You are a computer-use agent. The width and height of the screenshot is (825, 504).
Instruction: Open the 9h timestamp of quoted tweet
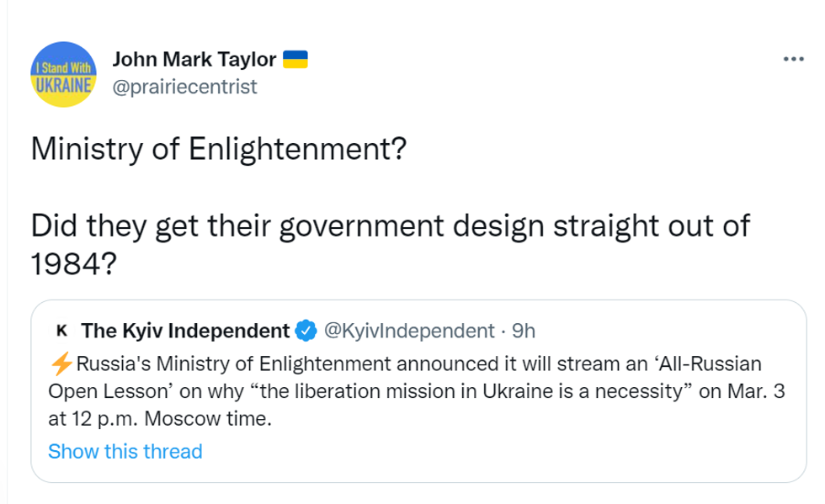click(x=524, y=331)
